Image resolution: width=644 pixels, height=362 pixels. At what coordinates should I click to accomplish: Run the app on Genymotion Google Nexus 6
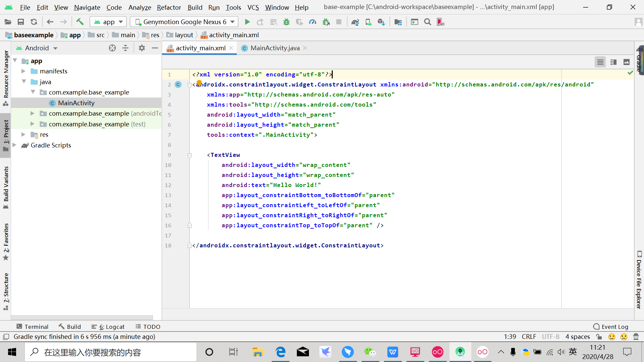pyautogui.click(x=247, y=22)
